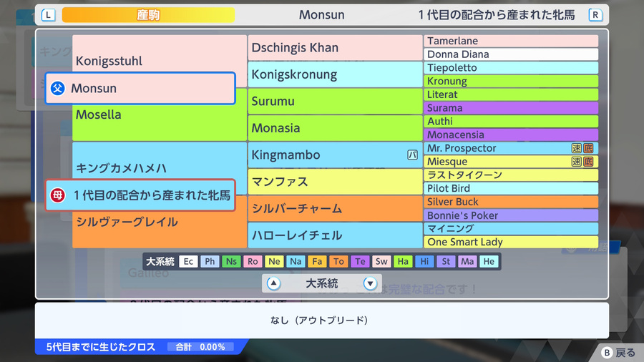
Task: Select Literat ancestor row
Action: [511, 94]
